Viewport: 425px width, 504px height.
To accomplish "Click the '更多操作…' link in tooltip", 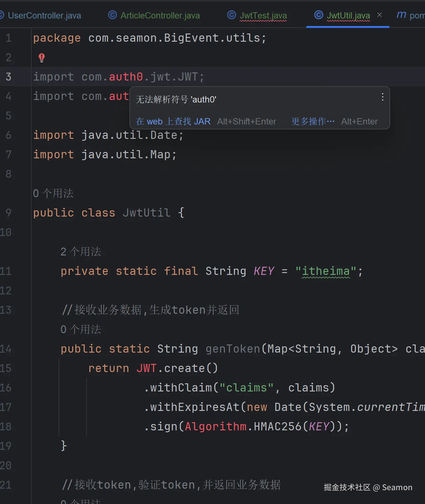I will click(x=313, y=121).
